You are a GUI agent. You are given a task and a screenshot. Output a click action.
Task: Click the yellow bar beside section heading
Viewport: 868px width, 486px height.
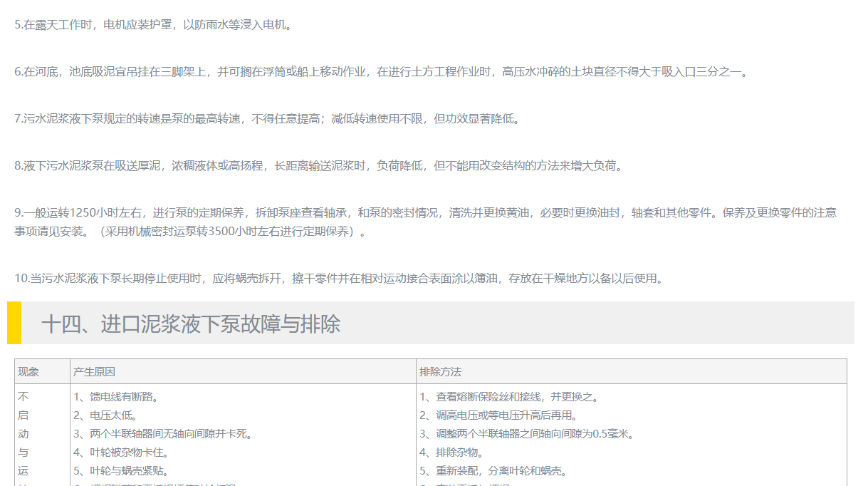(x=14, y=323)
